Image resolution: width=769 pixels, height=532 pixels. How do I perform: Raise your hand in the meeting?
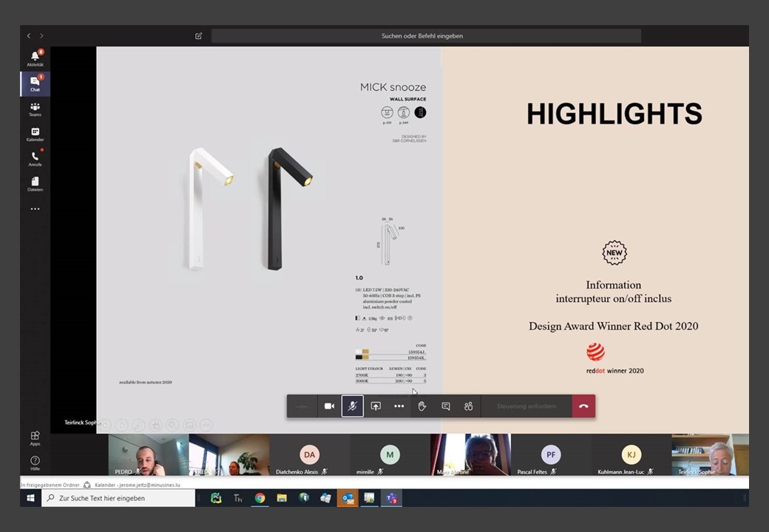[x=422, y=406]
